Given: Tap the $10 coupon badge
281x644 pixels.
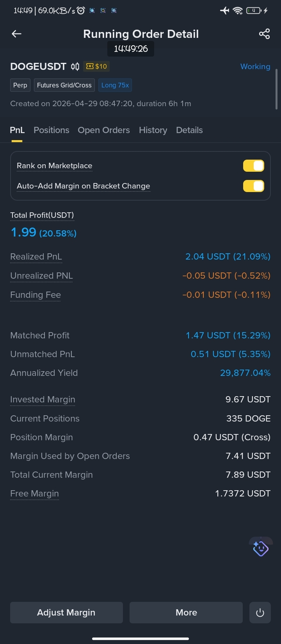Looking at the screenshot, I should click(96, 66).
